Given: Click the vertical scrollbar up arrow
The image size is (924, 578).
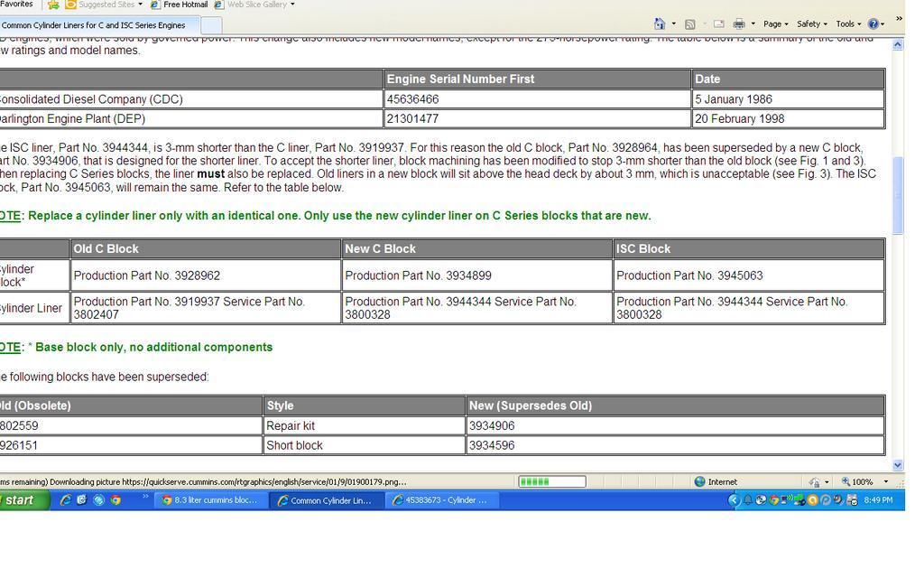Looking at the screenshot, I should click(898, 45).
